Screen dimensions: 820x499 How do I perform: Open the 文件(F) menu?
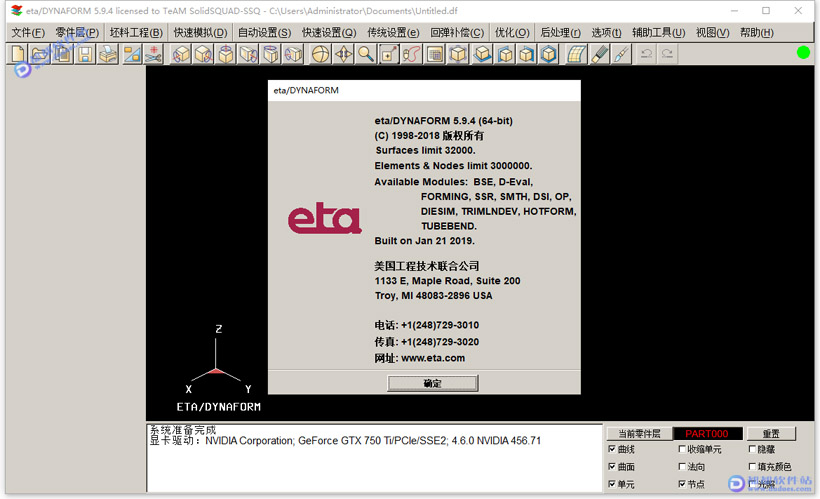tap(28, 32)
